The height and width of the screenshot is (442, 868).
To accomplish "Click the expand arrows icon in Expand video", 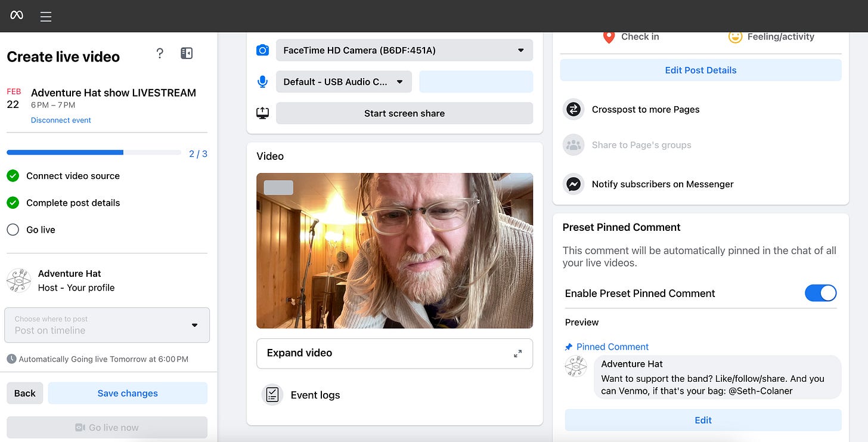I will coord(517,353).
